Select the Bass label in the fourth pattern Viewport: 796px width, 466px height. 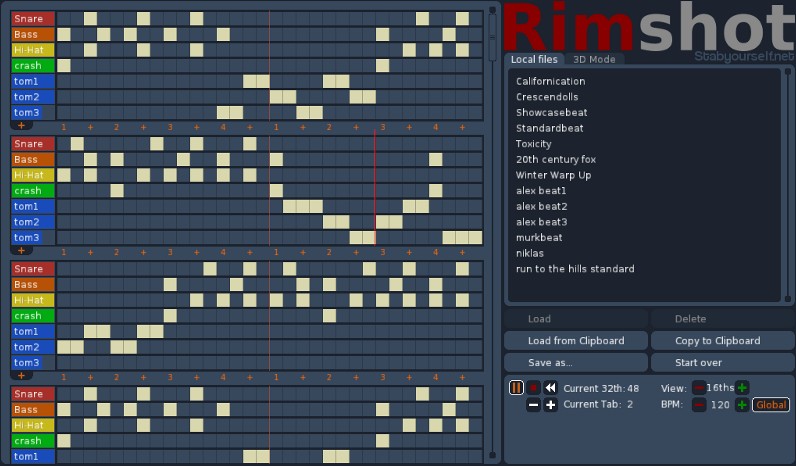pyautogui.click(x=32, y=410)
